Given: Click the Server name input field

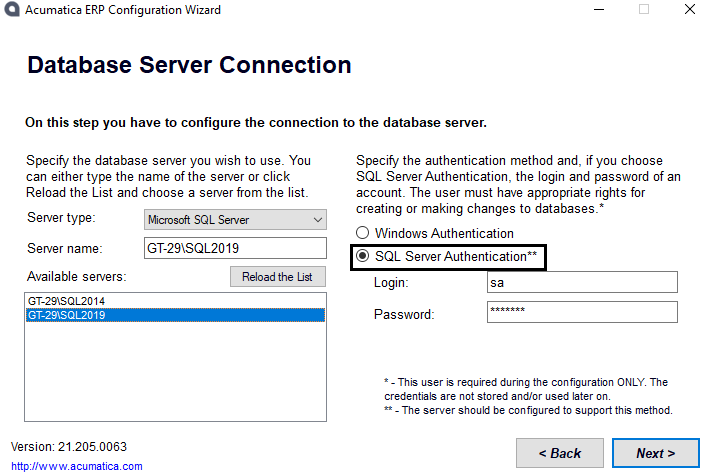Looking at the screenshot, I should tap(235, 248).
